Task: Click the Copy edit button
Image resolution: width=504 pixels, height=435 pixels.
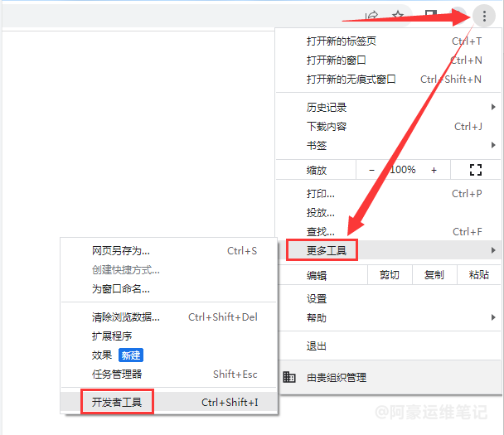Action: [434, 275]
